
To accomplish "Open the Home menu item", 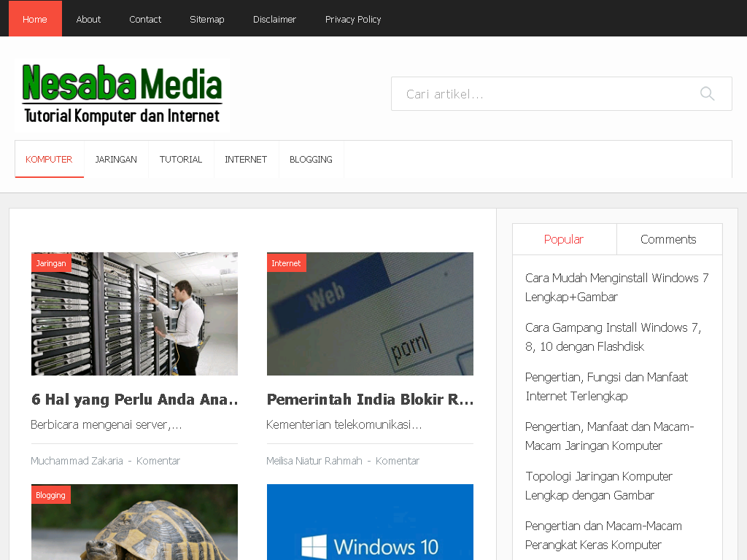I will pos(35,19).
